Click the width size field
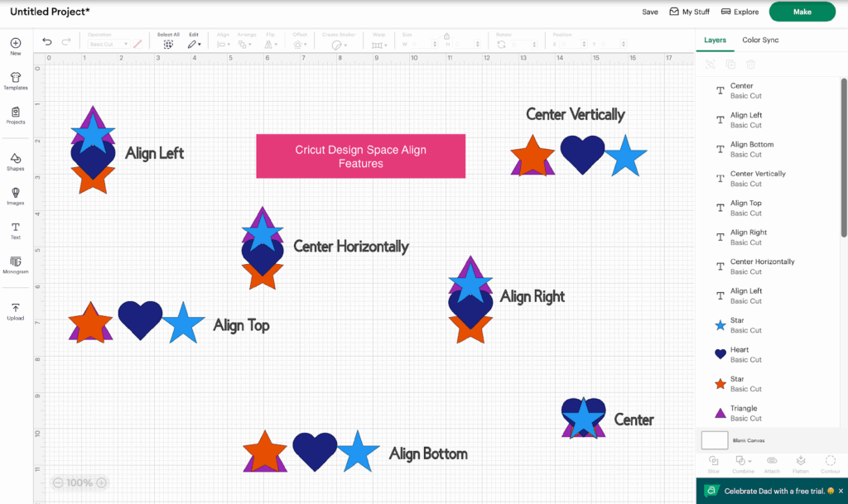 [423, 45]
